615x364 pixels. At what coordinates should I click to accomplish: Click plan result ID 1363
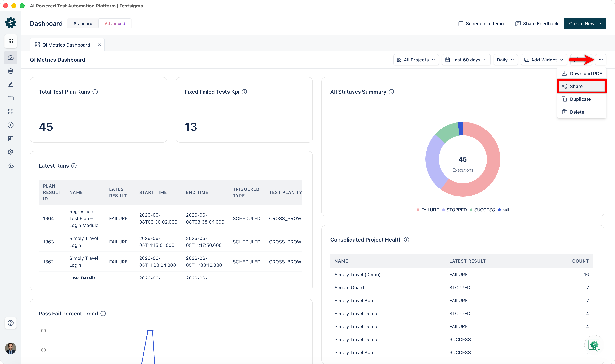click(x=48, y=242)
